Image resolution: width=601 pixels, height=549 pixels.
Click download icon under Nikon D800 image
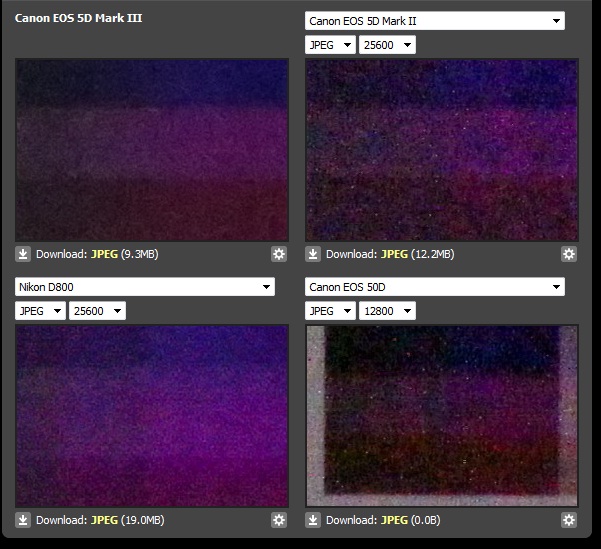[x=23, y=520]
